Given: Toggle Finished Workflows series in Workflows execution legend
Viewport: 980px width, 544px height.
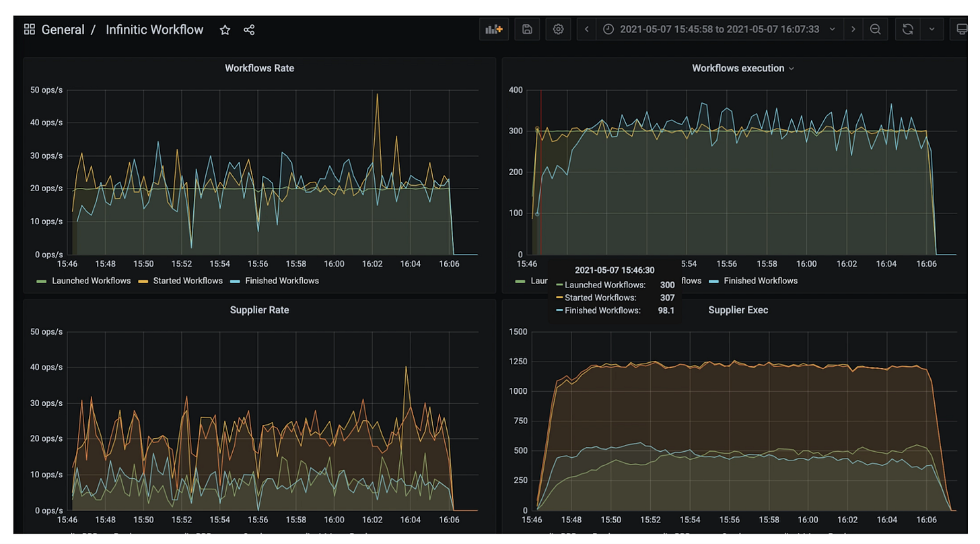Looking at the screenshot, I should coord(760,281).
